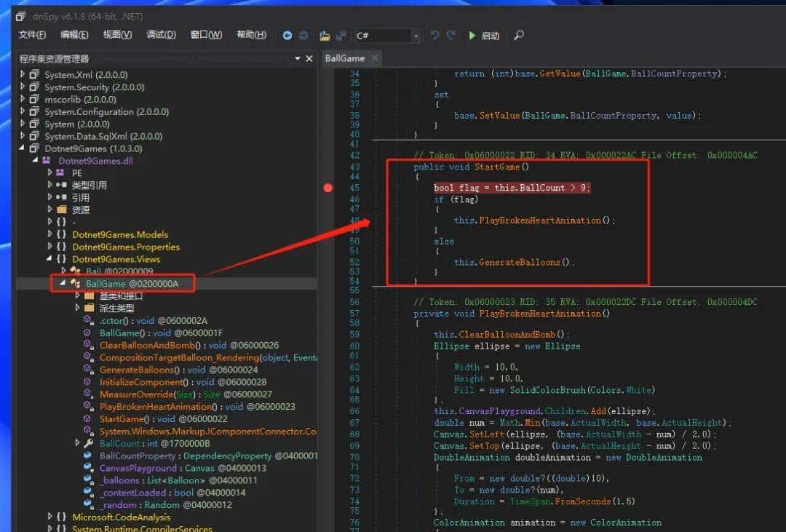This screenshot has width=786, height=532.
Task: Open the 调试(D) debug menu
Action: tap(161, 35)
